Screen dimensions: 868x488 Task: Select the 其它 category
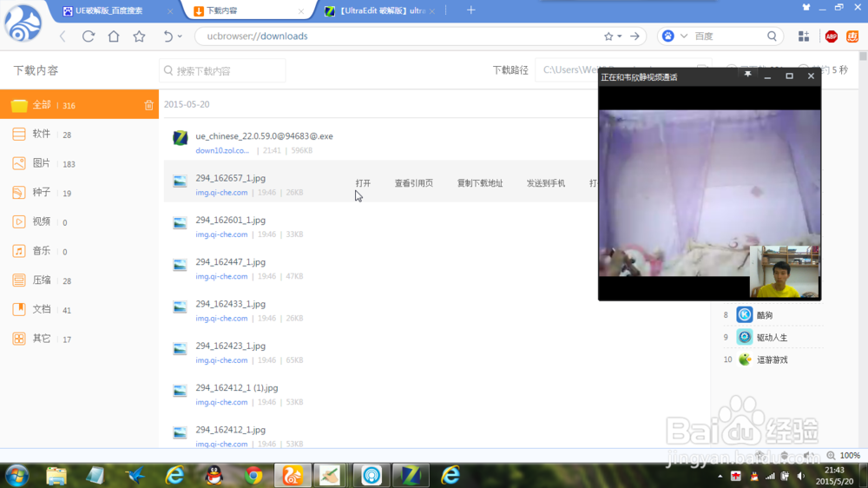coord(79,339)
